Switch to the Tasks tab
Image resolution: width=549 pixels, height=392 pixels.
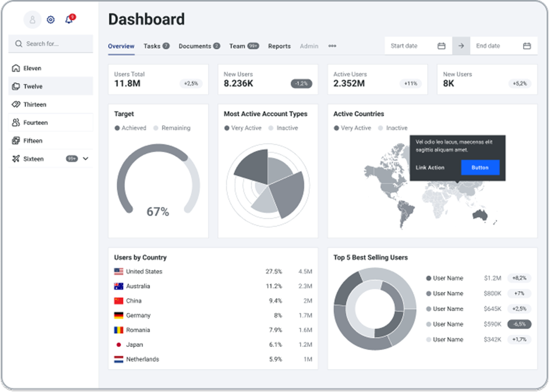[152, 46]
